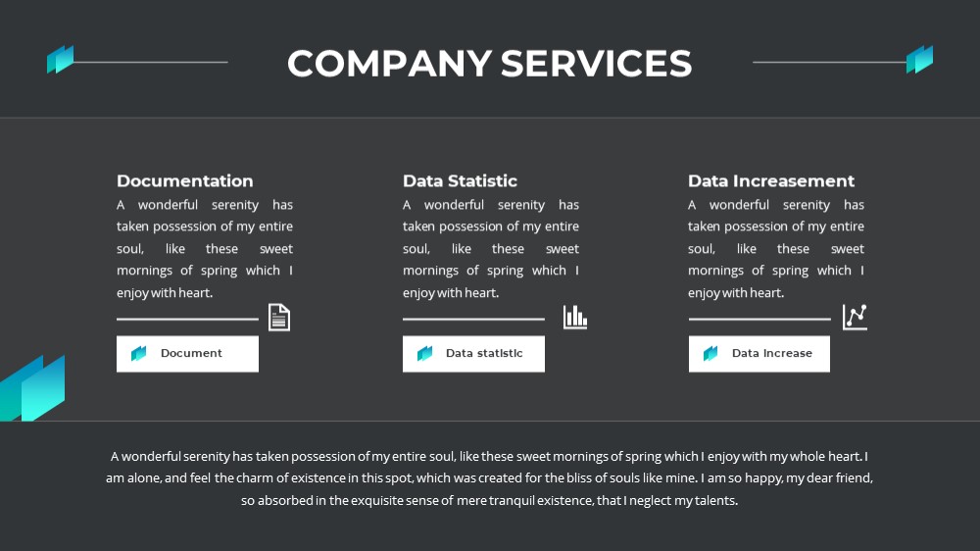Select the Documentation heading
The width and height of the screenshot is (980, 551).
coord(185,180)
